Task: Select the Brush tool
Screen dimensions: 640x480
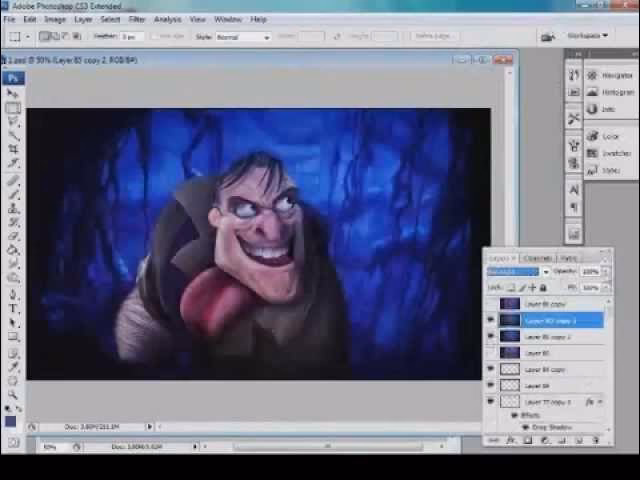Action: tap(13, 194)
